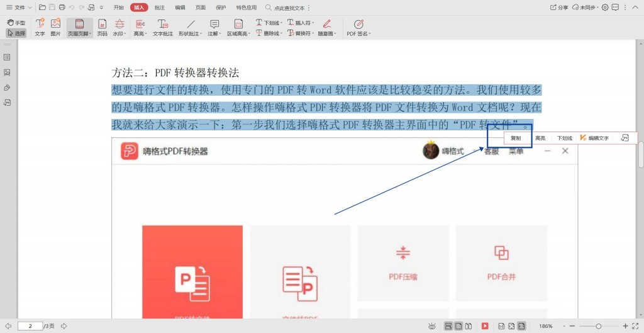Switch to the 保护 tab

point(221,8)
